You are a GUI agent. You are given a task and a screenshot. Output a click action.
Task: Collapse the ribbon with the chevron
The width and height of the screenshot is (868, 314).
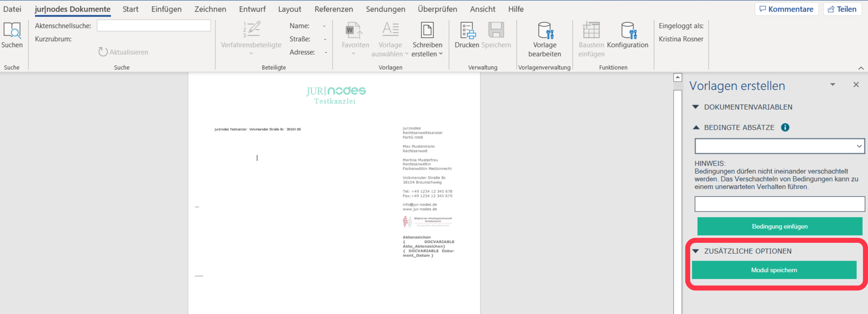[x=861, y=68]
